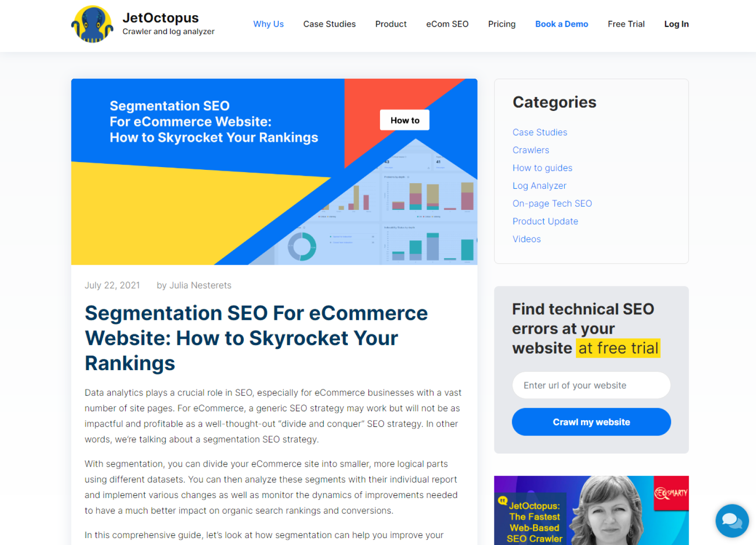Image resolution: width=756 pixels, height=545 pixels.
Task: Open the How to guides category
Action: 542,168
